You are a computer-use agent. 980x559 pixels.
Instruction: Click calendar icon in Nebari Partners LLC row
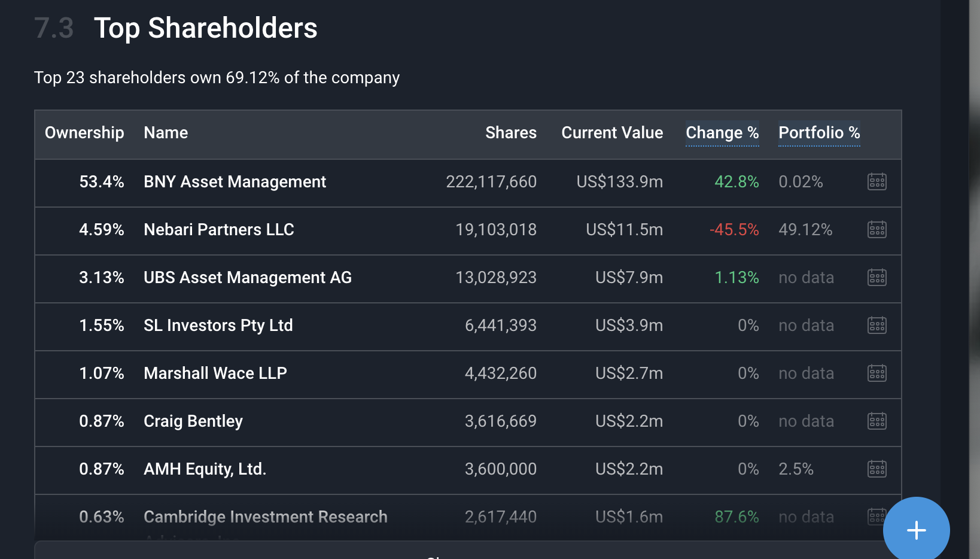point(876,229)
